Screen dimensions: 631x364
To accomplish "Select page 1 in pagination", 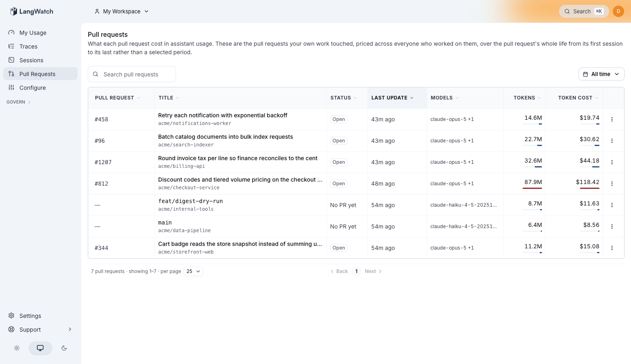I will (356, 271).
